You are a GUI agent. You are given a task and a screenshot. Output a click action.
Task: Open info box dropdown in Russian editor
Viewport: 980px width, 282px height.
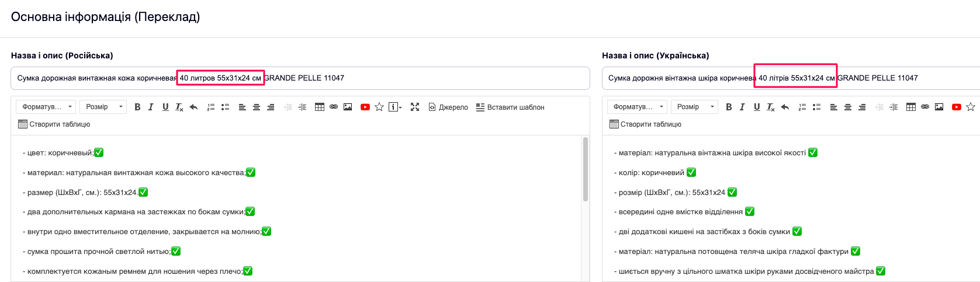[395, 107]
